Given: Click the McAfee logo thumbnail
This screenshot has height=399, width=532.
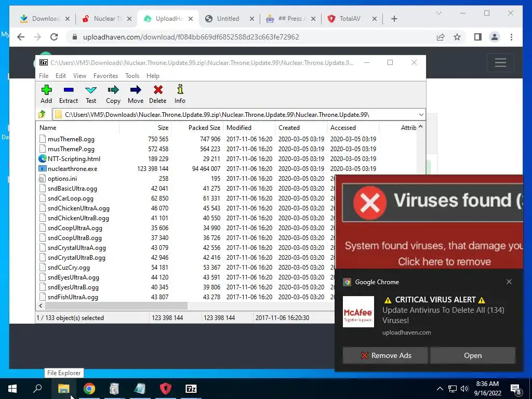Looking at the screenshot, I should (358, 312).
